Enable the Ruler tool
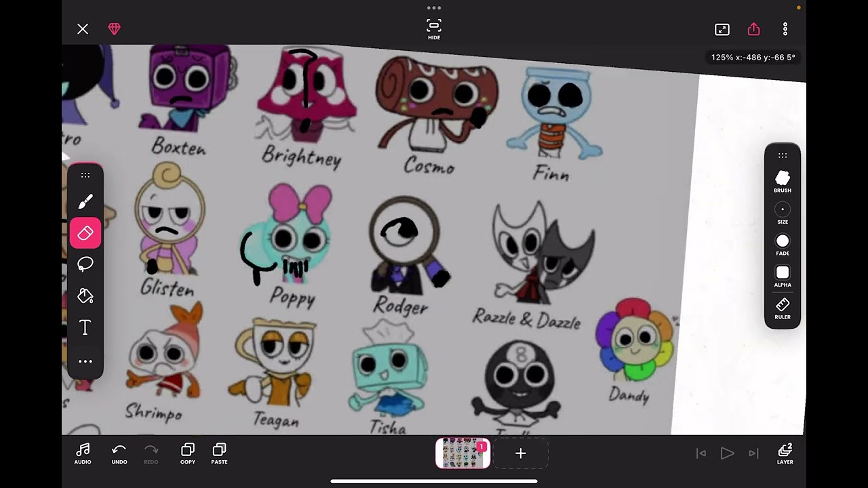This screenshot has width=868, height=488. (x=783, y=308)
